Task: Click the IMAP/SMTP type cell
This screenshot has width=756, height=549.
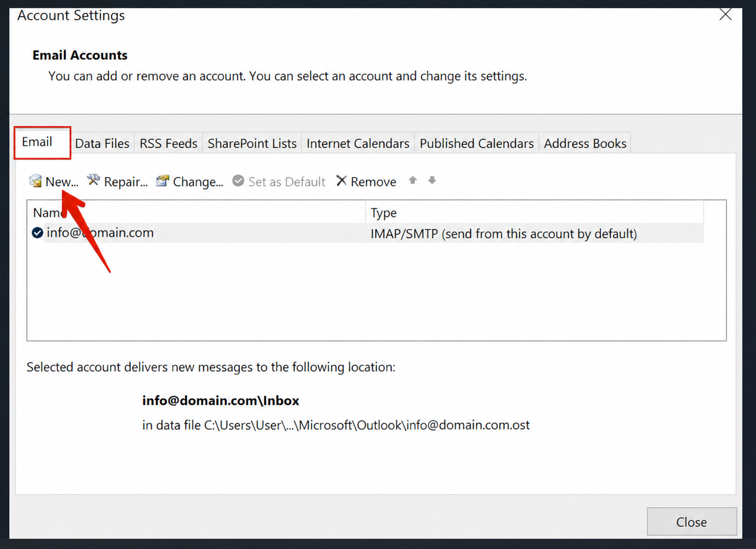Action: coord(504,234)
